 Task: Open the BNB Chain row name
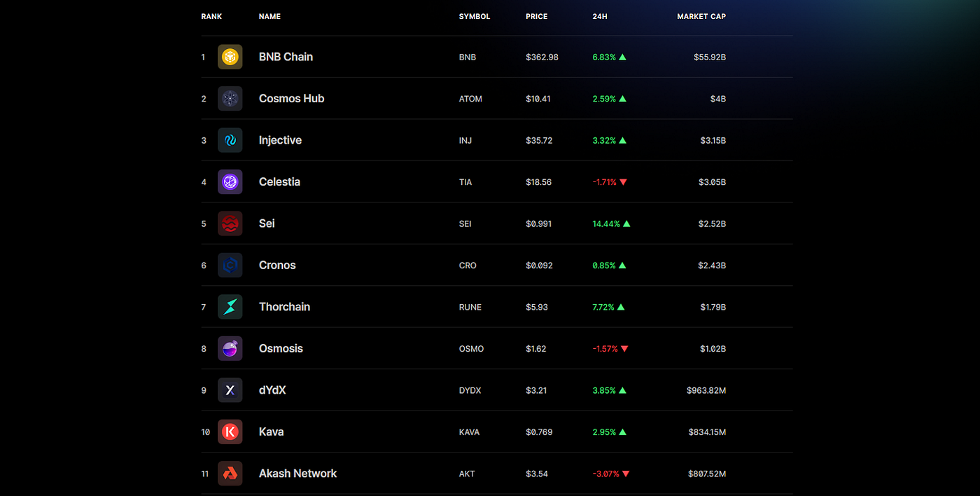coord(286,57)
